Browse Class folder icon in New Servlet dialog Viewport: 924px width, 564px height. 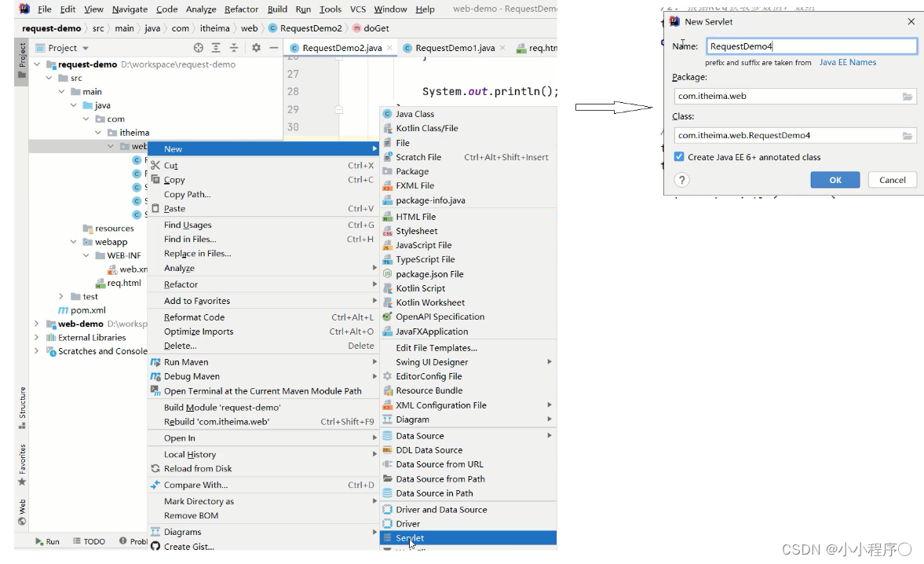pos(908,136)
